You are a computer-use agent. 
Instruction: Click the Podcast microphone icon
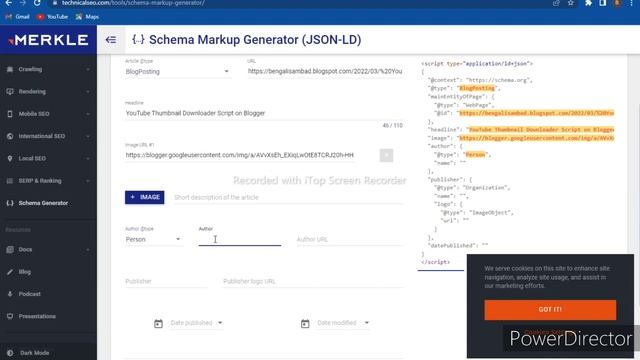click(10, 294)
